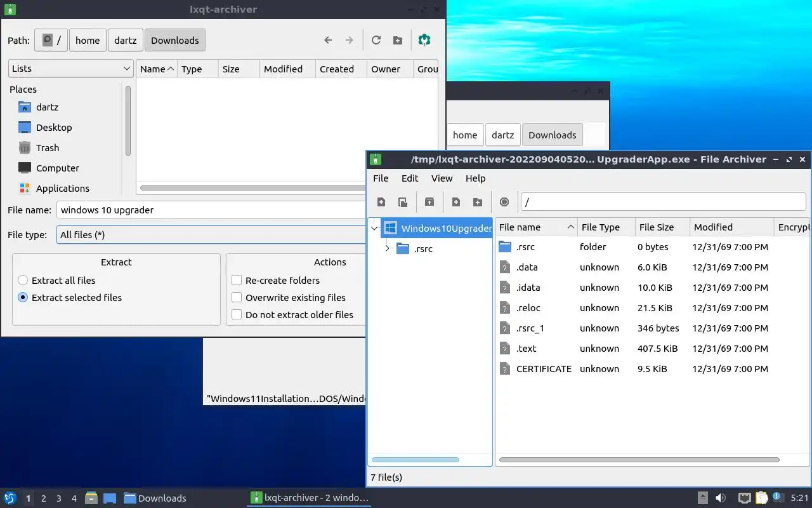Viewport: 812px width, 508px height.
Task: Switch to virtual desktop 2
Action: click(x=43, y=498)
